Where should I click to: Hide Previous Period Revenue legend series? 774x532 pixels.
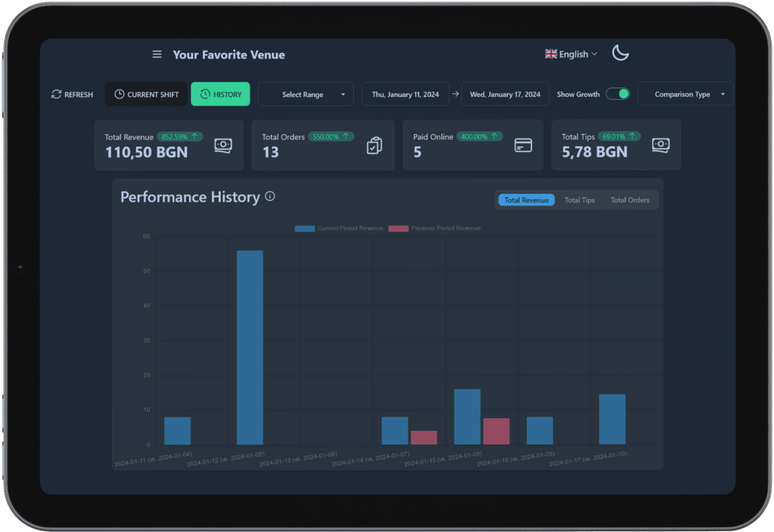(434, 228)
